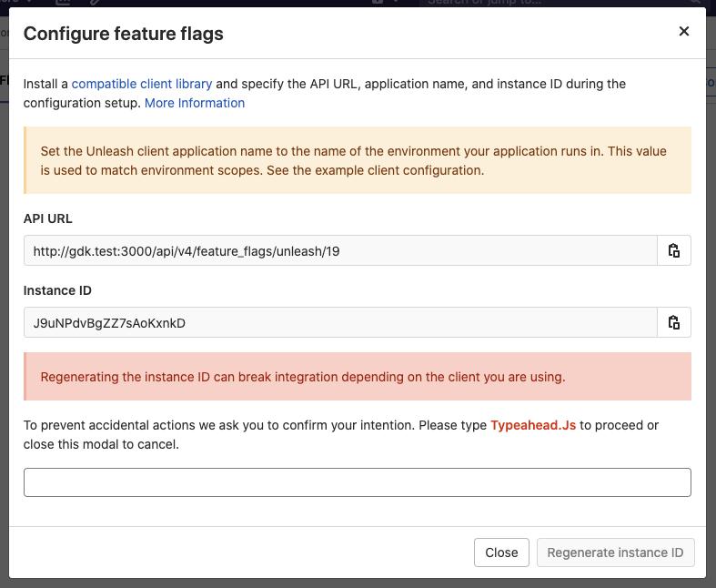The image size is (716, 588).
Task: Click the API URL label
Action: (x=48, y=218)
